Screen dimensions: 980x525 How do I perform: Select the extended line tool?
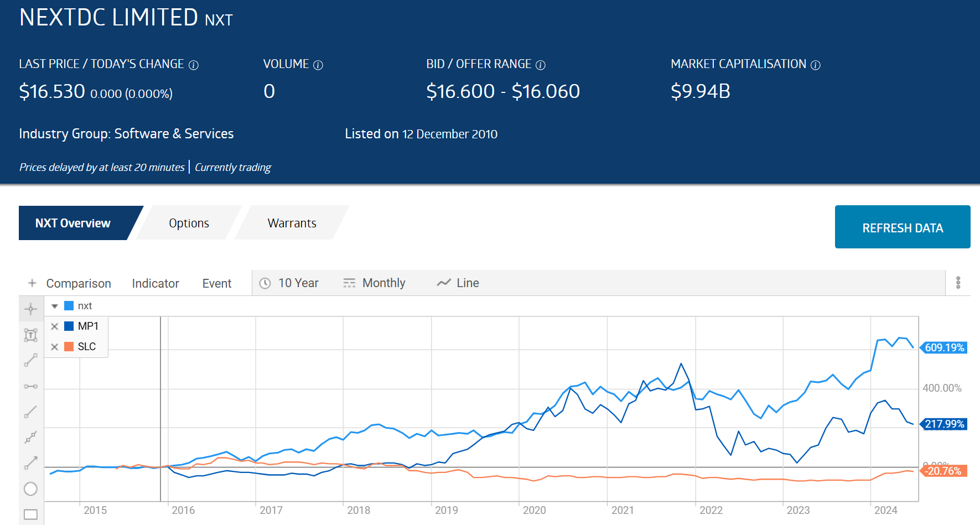pyautogui.click(x=31, y=437)
